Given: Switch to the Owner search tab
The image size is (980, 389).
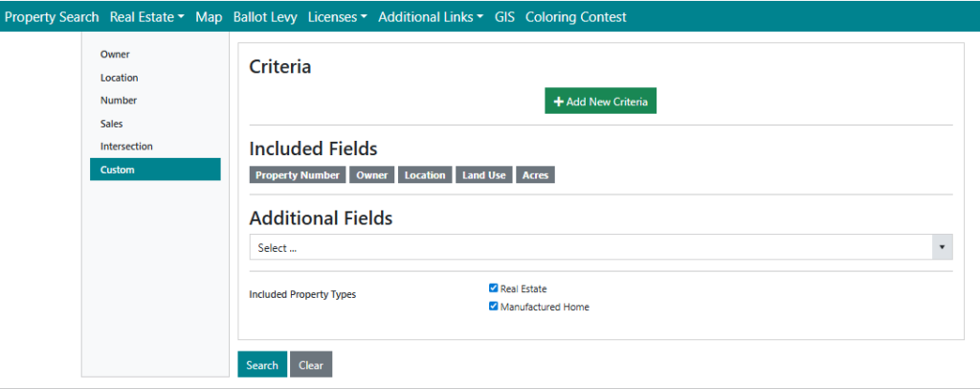Looking at the screenshot, I should [x=115, y=55].
